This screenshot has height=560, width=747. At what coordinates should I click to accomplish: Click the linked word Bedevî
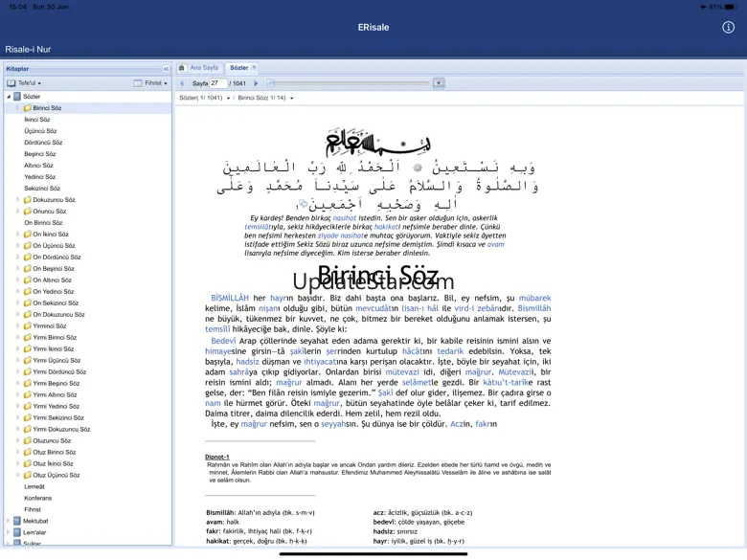pyautogui.click(x=223, y=341)
